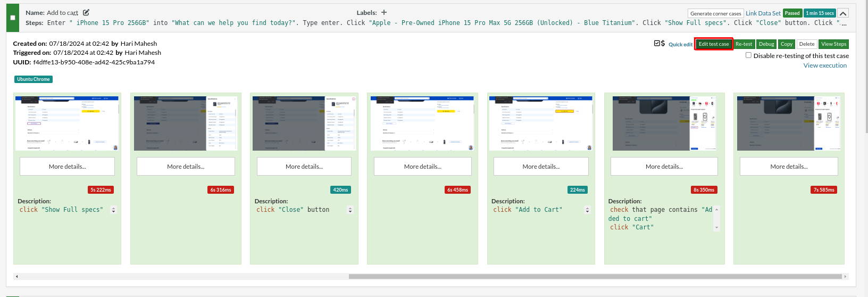
Task: Click the Debug button
Action: pos(766,44)
